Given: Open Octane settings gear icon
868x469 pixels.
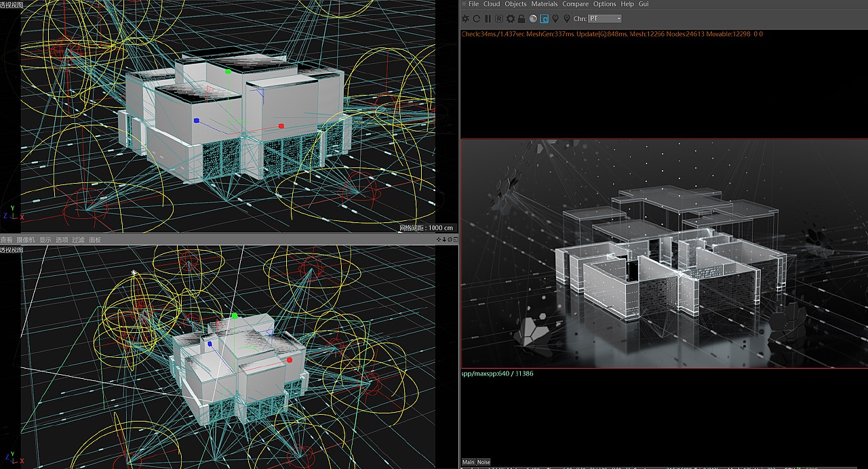Looking at the screenshot, I should [x=511, y=18].
